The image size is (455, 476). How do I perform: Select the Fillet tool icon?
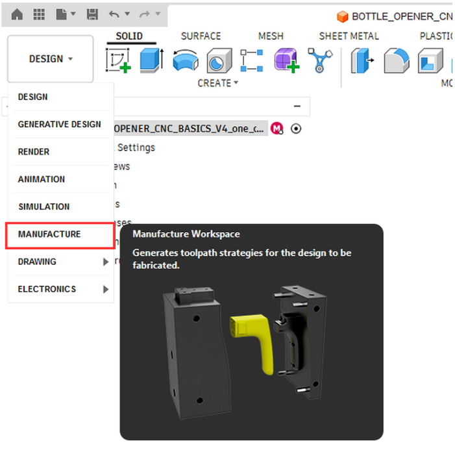(397, 60)
